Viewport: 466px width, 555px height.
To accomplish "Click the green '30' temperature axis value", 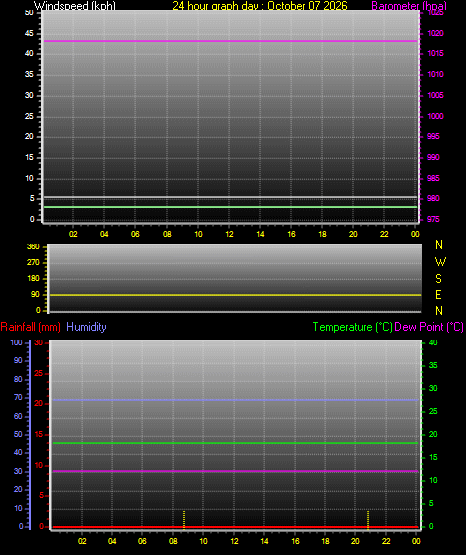I will (x=433, y=388).
